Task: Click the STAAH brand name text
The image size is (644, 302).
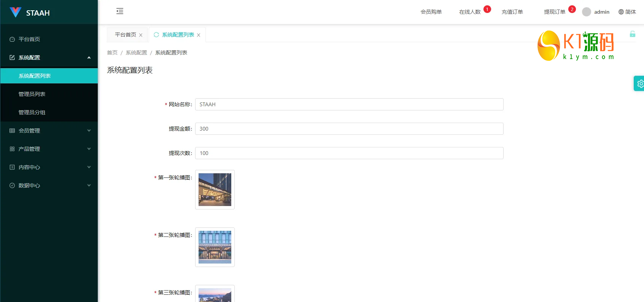Action: point(38,13)
